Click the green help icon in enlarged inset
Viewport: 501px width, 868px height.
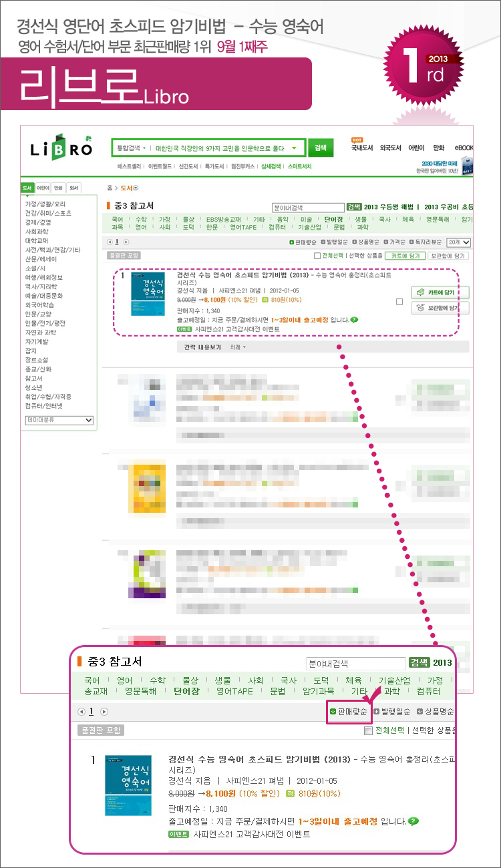pyautogui.click(x=413, y=821)
